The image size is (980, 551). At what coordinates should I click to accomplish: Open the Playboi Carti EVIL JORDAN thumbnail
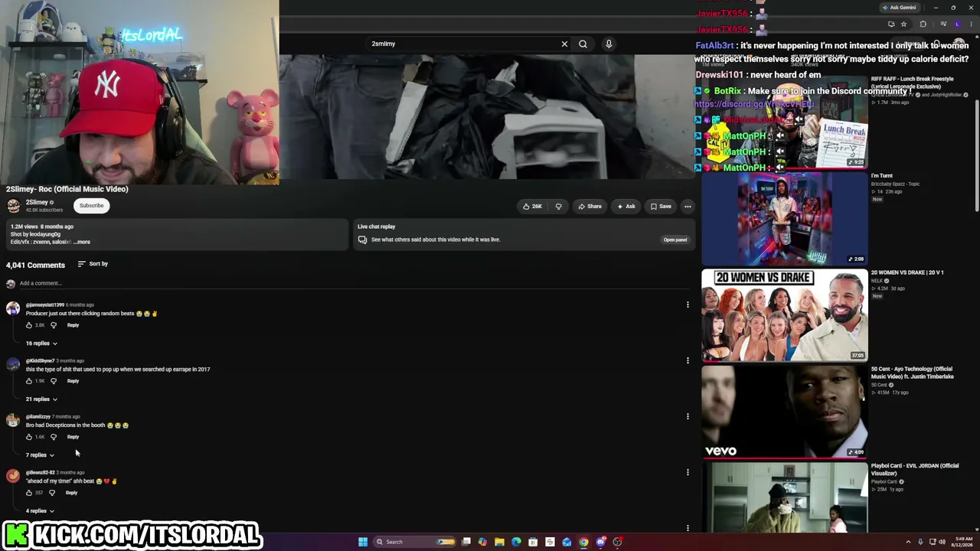[x=785, y=497]
